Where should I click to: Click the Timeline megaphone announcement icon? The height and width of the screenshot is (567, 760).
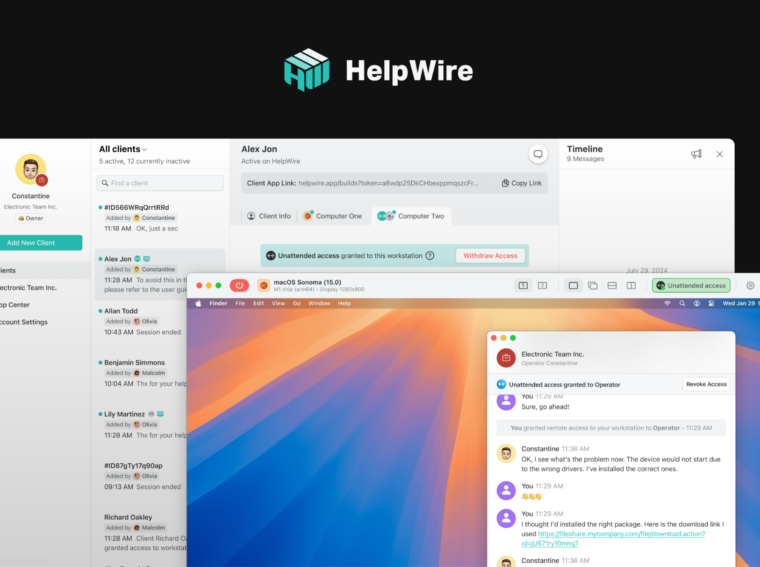pos(696,154)
